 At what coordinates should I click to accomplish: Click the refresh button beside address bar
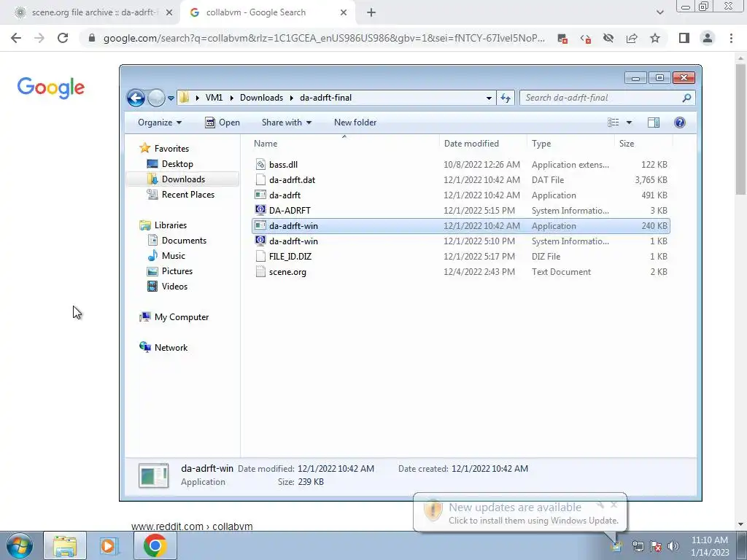(x=505, y=98)
